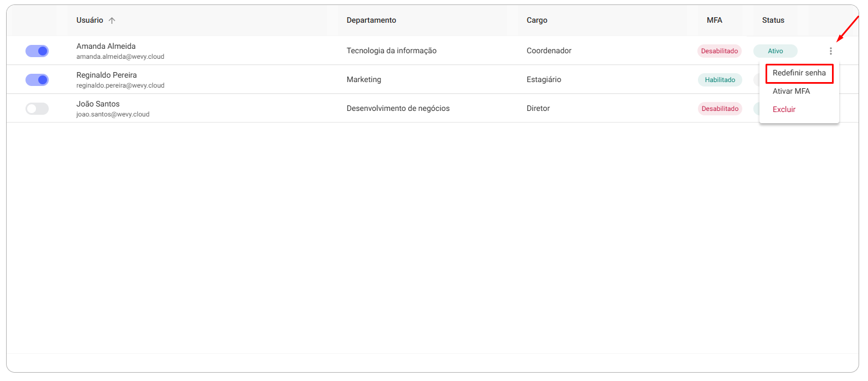Image resolution: width=868 pixels, height=381 pixels.
Task: Click the Cargo column header
Action: [x=537, y=21]
